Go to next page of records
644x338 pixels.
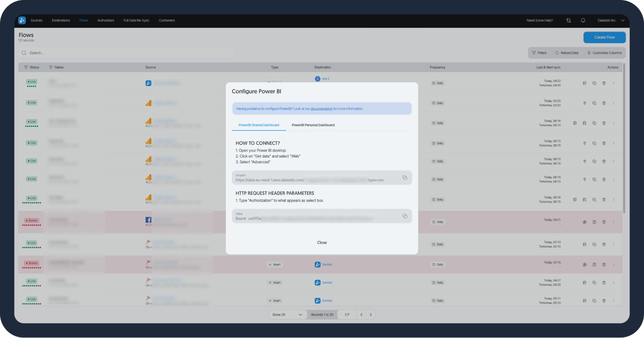click(371, 314)
